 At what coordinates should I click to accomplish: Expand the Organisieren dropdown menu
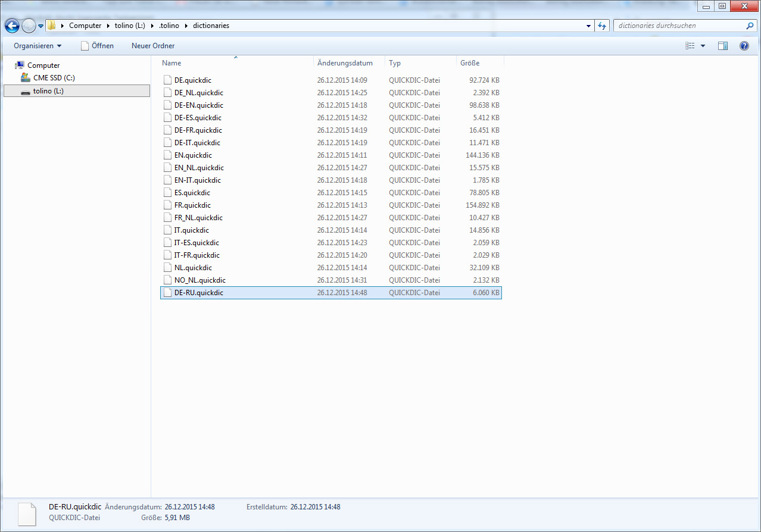(x=38, y=46)
